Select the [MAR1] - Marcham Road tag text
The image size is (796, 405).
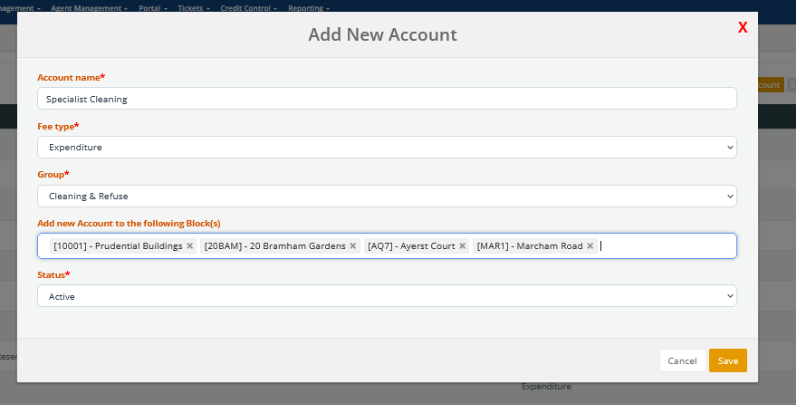point(529,246)
